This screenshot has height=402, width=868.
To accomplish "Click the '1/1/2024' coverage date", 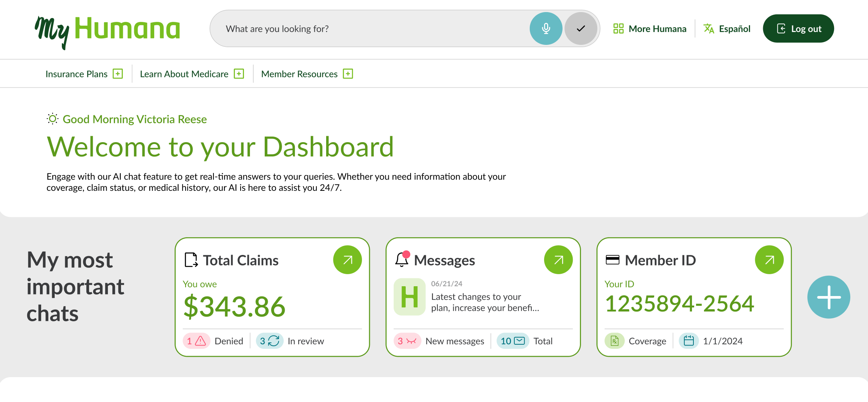I will (723, 341).
